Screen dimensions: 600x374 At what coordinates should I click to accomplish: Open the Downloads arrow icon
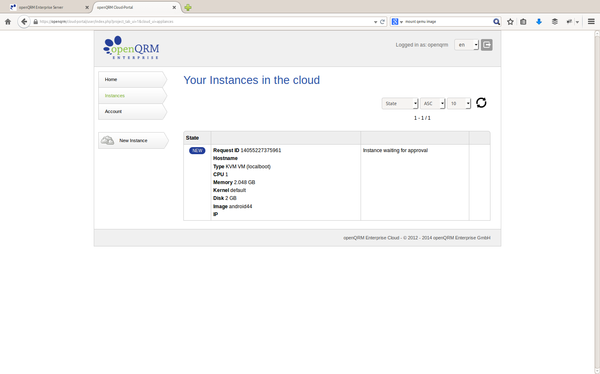(539, 22)
